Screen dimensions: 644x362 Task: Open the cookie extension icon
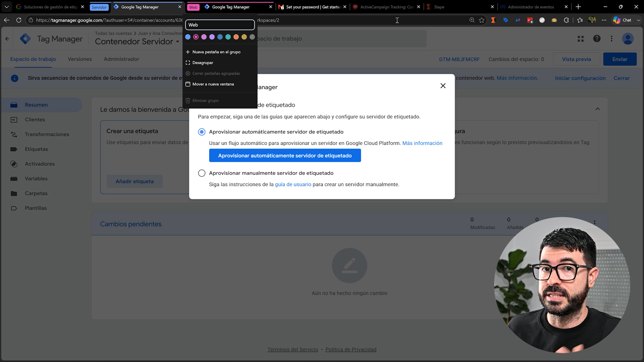554,20
